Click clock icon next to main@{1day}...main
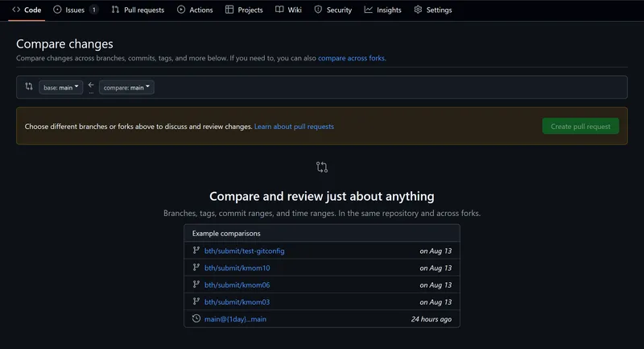Viewport: 644px width, 349px height. (x=196, y=318)
